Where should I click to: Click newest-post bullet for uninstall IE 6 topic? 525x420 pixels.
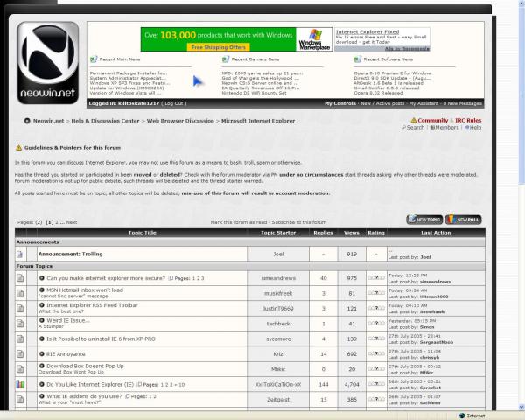point(42,339)
